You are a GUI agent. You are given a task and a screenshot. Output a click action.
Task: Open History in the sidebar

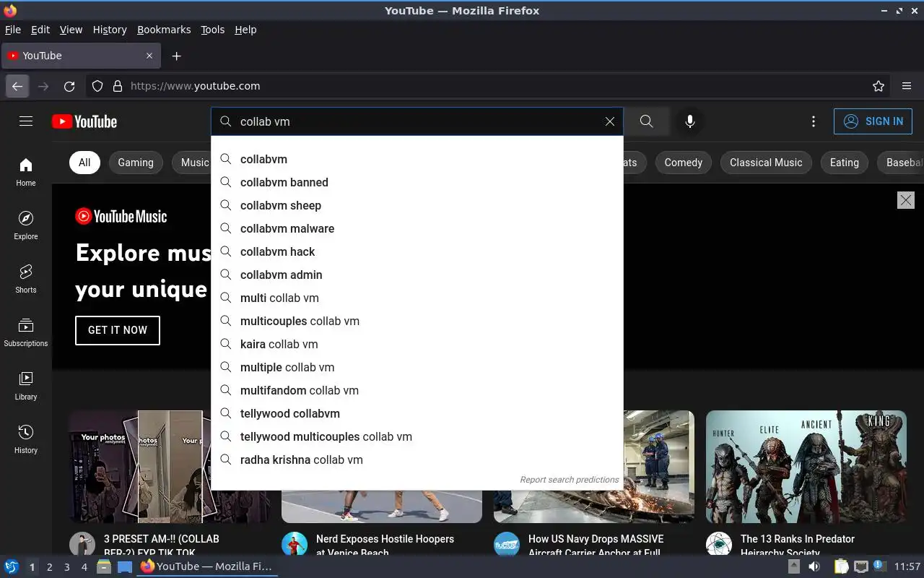tap(26, 439)
